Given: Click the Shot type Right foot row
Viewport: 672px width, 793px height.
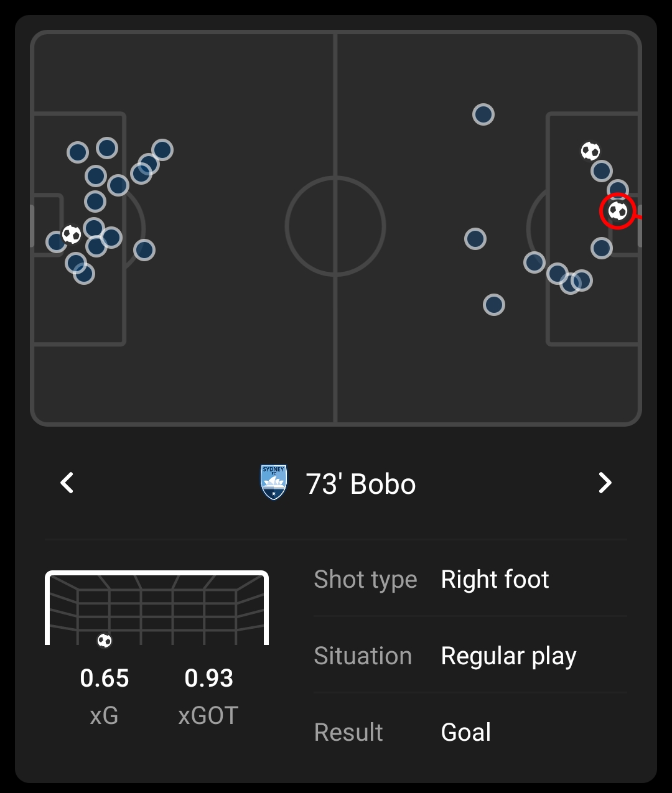Looking at the screenshot, I should coord(470,580).
